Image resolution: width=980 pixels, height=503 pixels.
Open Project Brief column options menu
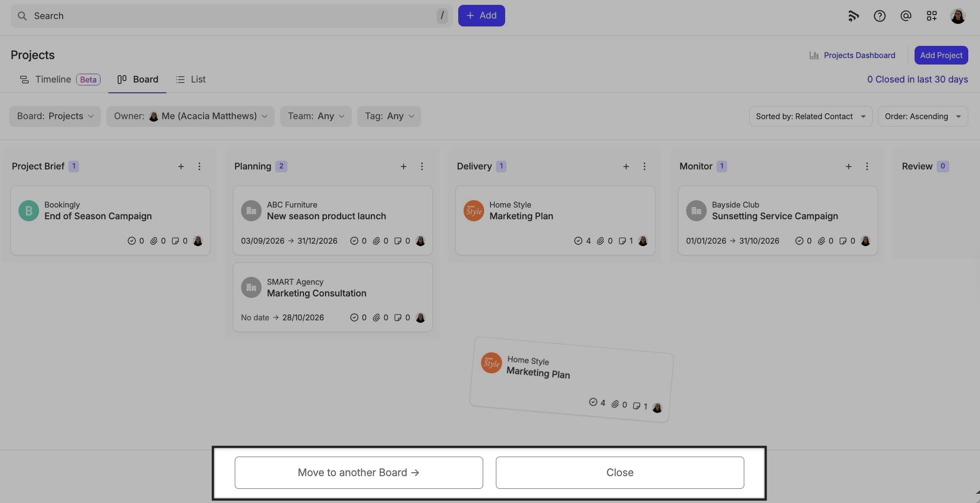(199, 167)
